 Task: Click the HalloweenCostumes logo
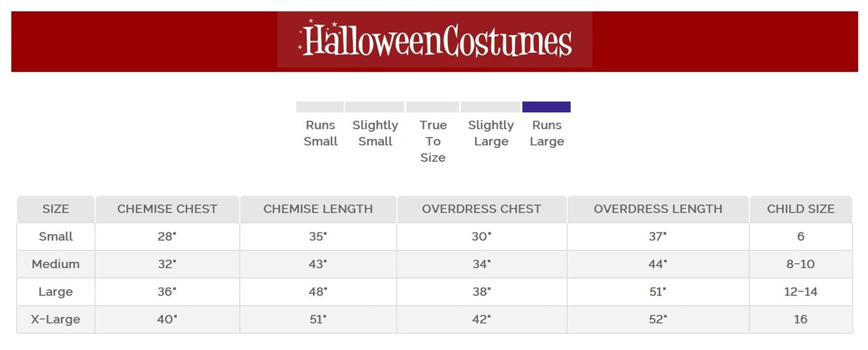[x=435, y=40]
